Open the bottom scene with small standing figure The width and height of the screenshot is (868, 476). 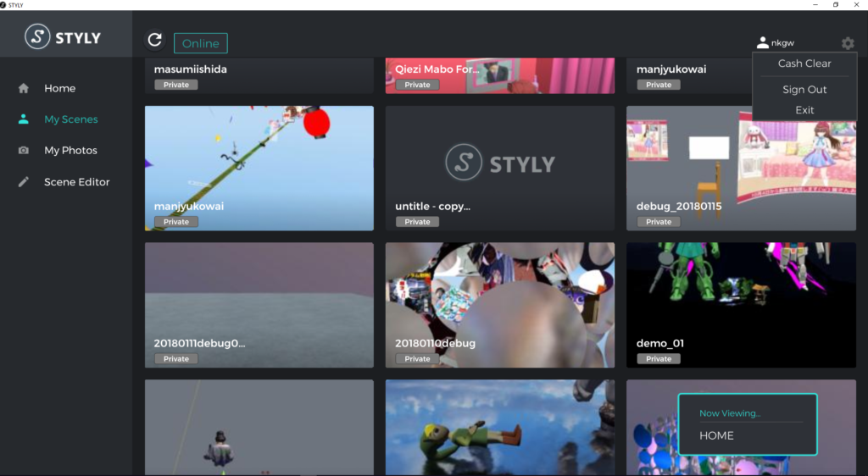(x=259, y=428)
